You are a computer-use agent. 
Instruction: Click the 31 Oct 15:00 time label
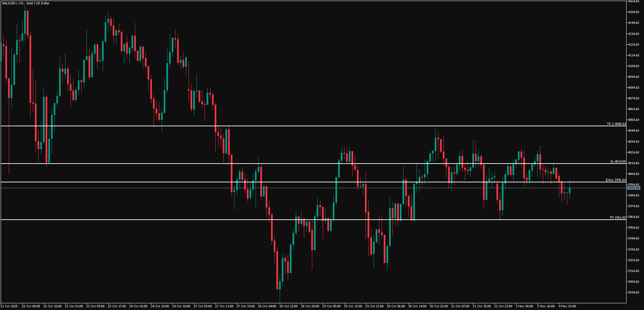click(482, 306)
